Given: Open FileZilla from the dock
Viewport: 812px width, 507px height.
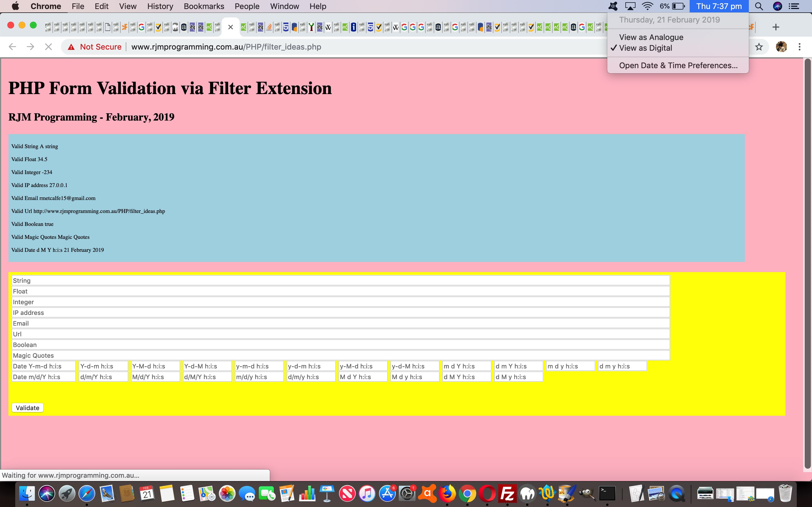Looking at the screenshot, I should point(507,494).
